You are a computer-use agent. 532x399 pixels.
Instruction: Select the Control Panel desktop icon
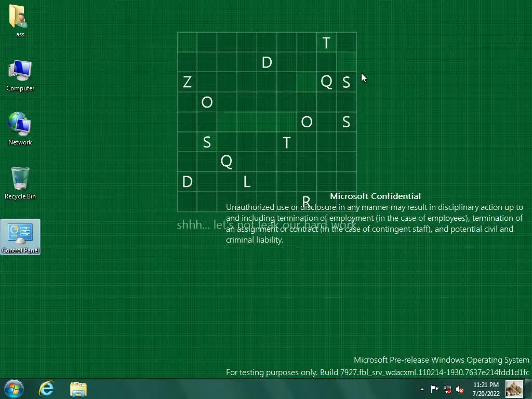[x=20, y=237]
